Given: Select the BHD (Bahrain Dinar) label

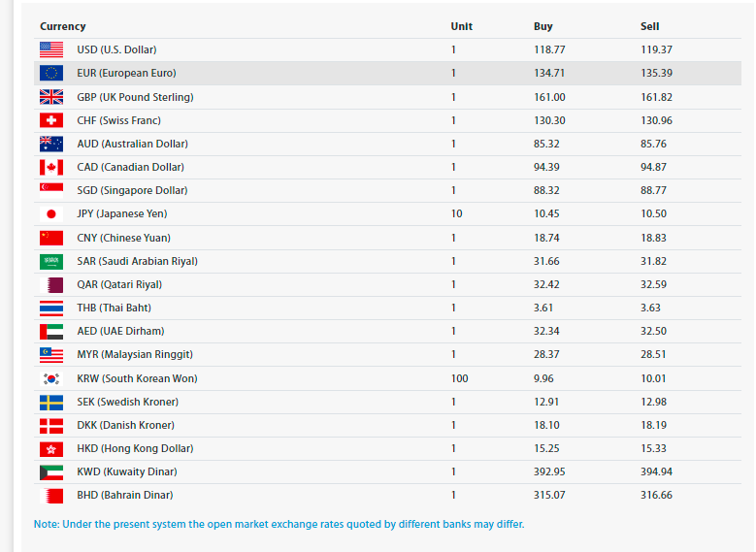Looking at the screenshot, I should 125,495.
